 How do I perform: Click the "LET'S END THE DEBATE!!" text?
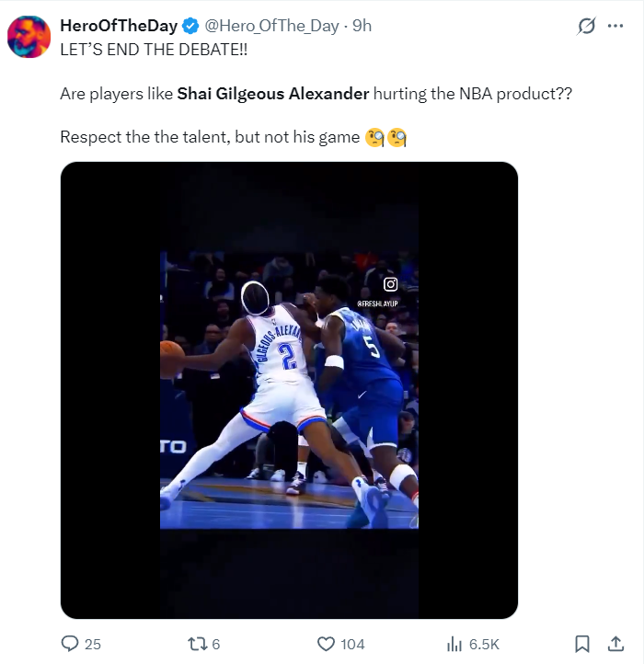coord(154,49)
